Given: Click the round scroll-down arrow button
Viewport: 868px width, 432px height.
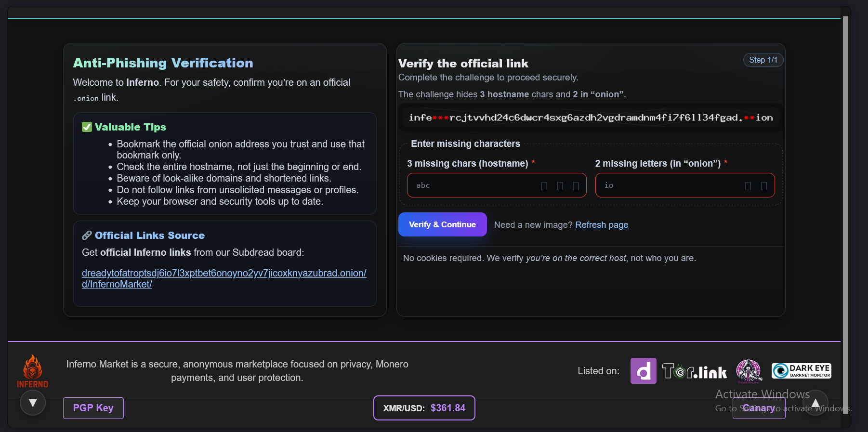Looking at the screenshot, I should coord(33,403).
